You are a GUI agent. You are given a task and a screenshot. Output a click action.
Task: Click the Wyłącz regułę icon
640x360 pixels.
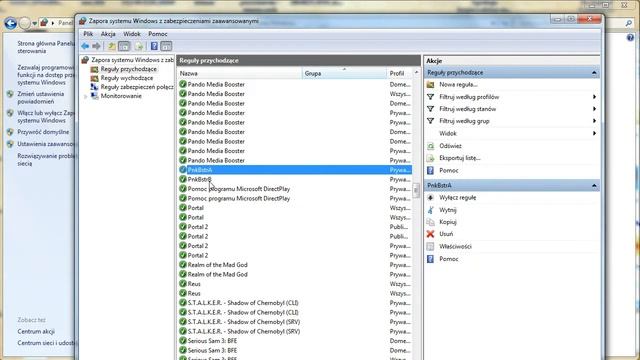click(x=430, y=198)
